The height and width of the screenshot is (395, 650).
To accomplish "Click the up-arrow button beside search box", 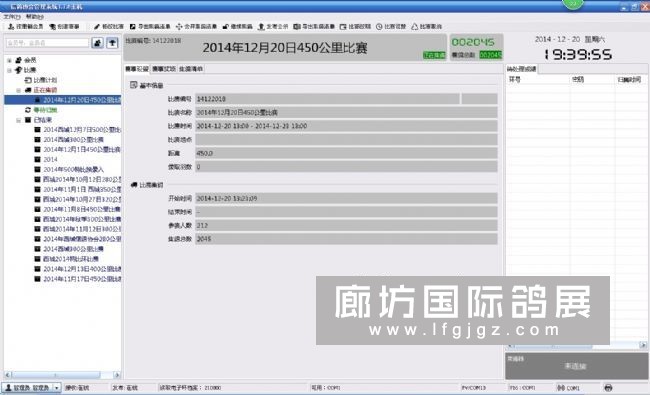I will pyautogui.click(x=112, y=43).
